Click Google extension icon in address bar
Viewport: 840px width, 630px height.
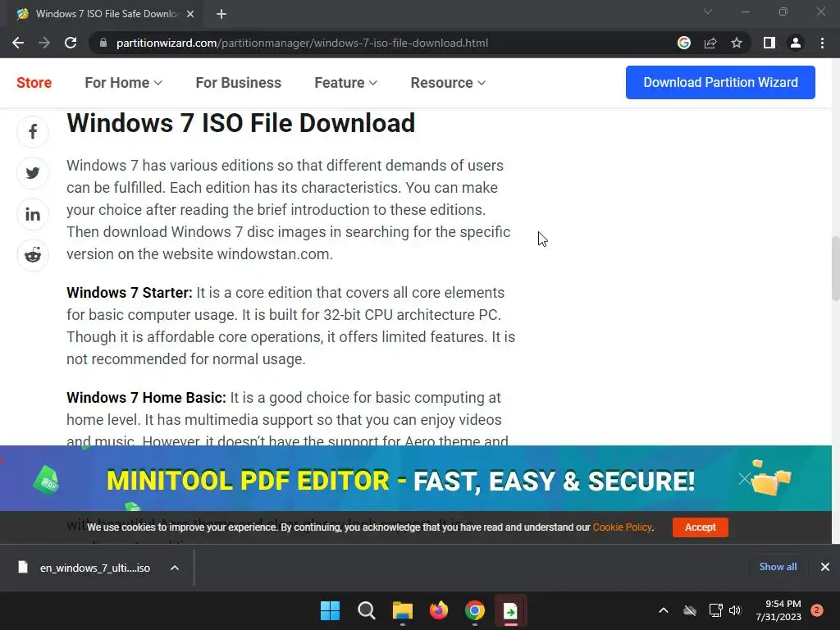point(684,43)
